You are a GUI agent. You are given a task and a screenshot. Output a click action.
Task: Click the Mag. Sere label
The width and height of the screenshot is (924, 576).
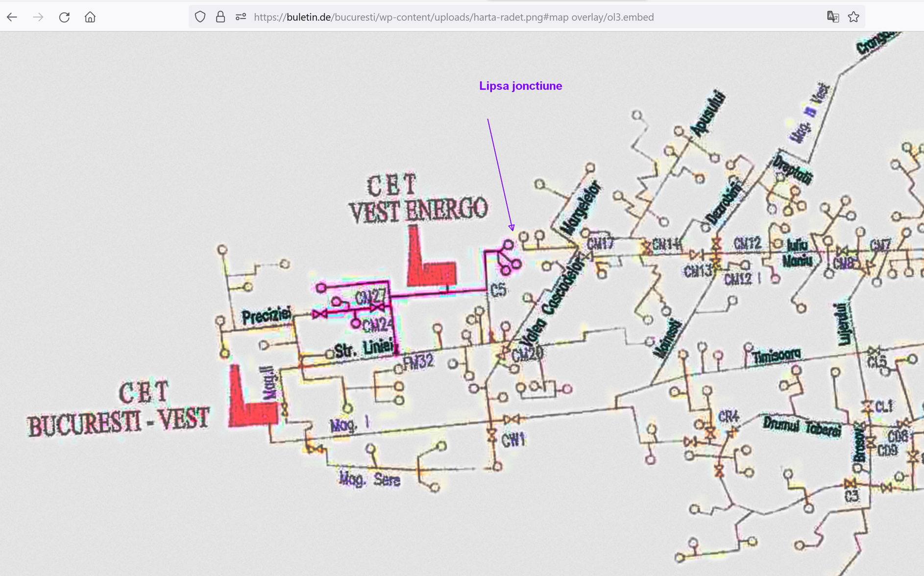(370, 479)
